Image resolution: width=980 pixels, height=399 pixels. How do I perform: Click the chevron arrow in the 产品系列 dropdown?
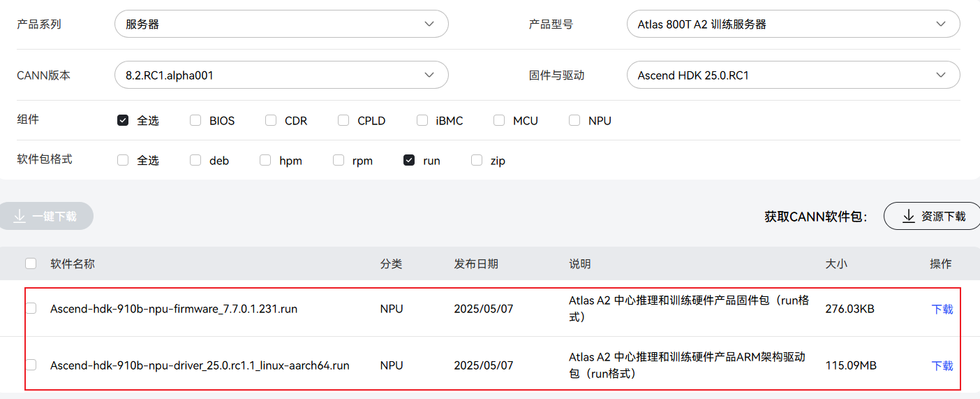tap(429, 24)
